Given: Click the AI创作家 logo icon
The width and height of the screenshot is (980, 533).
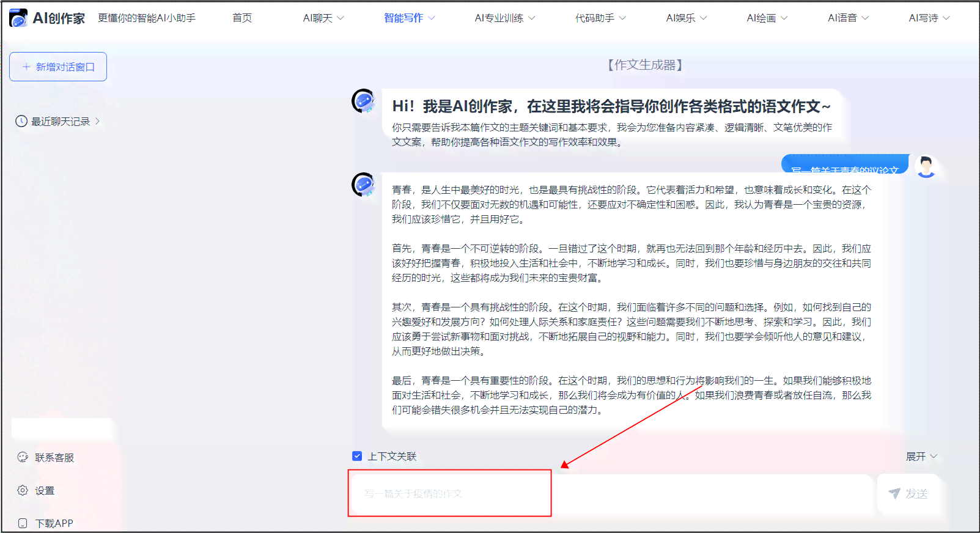Looking at the screenshot, I should [18, 18].
